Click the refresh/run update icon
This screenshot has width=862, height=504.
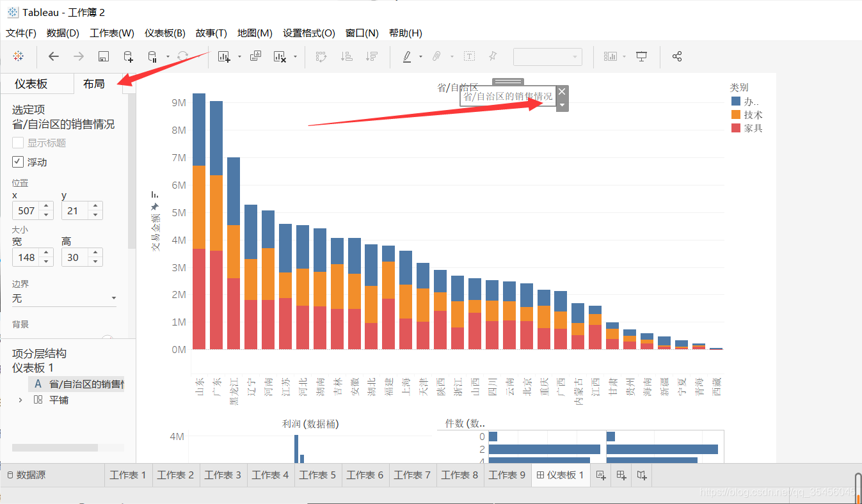[x=183, y=56]
